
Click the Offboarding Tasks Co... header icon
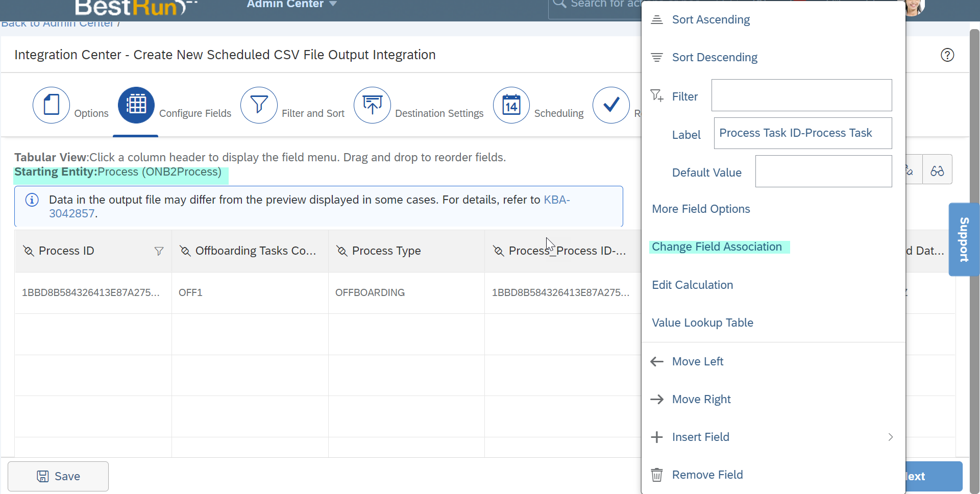click(x=185, y=251)
